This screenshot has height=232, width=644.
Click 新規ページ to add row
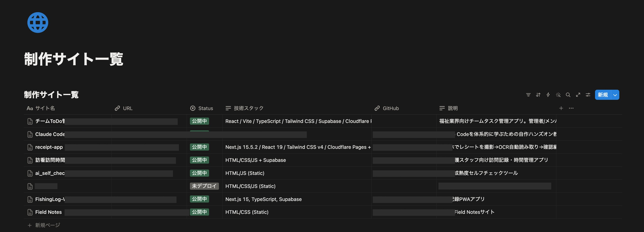(x=44, y=225)
